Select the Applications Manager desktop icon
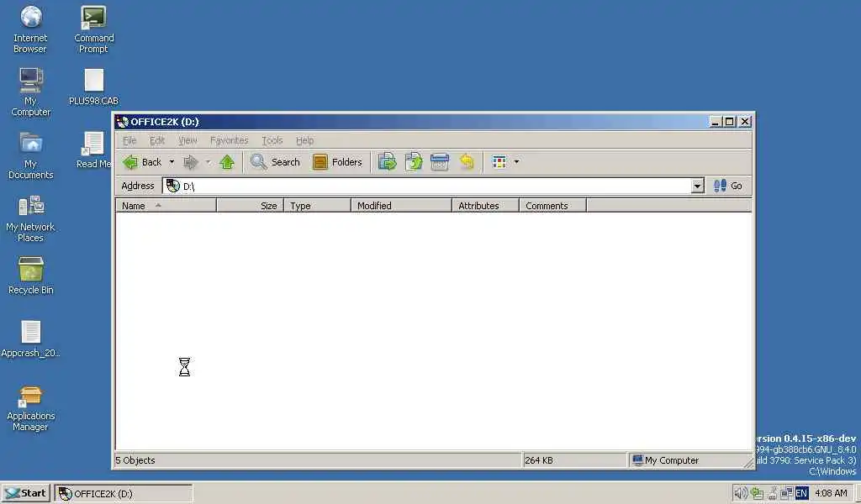This screenshot has height=504, width=861. click(31, 407)
